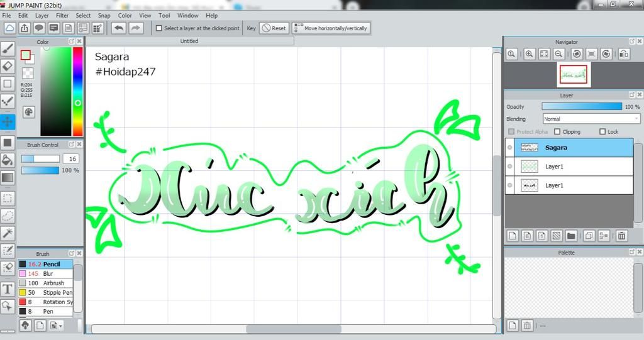Viewport: 644px width, 340px height.
Task: Click the share/export icon in top toolbar
Action: click(25, 28)
